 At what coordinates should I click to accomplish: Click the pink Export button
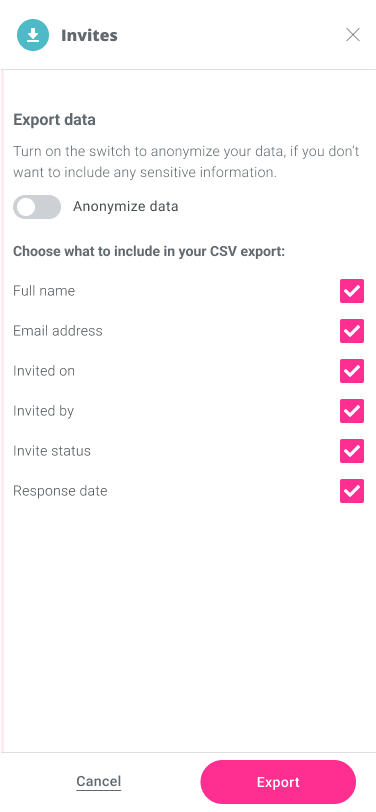coord(278,782)
